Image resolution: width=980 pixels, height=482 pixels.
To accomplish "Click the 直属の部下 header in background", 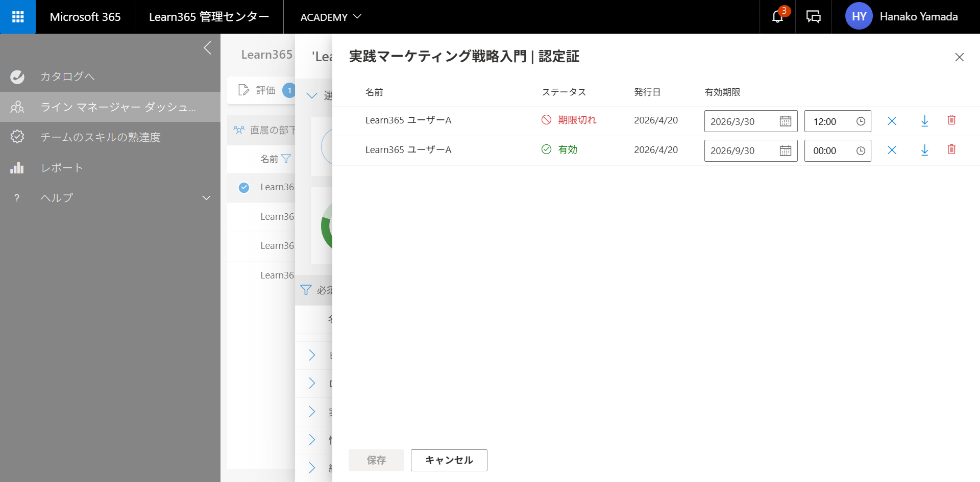I will point(273,130).
